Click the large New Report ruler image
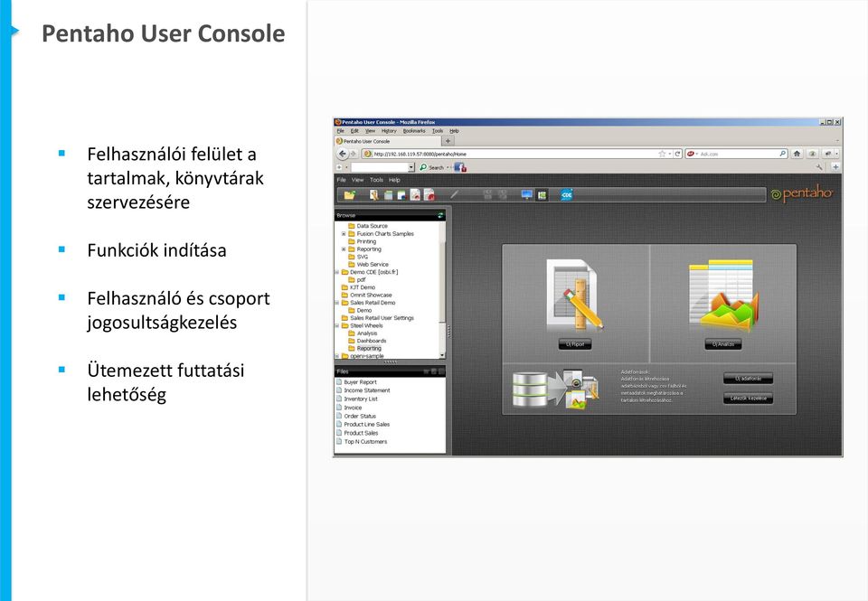 tap(574, 295)
